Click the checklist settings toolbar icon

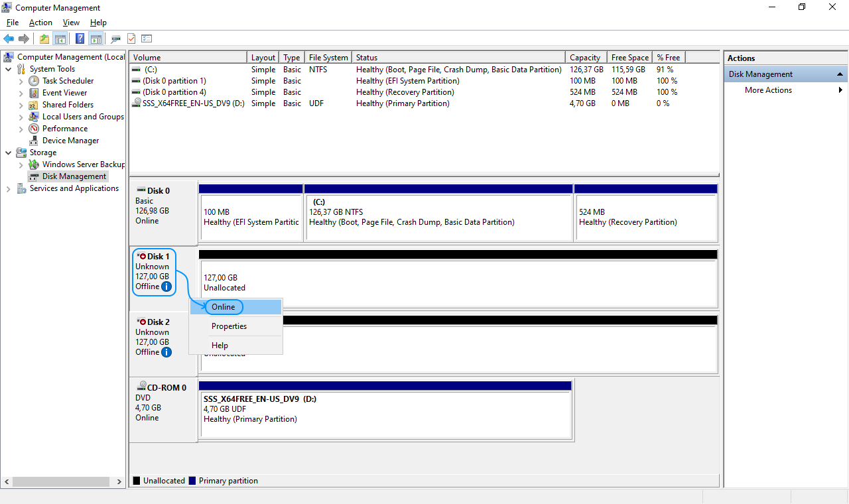[x=147, y=38]
